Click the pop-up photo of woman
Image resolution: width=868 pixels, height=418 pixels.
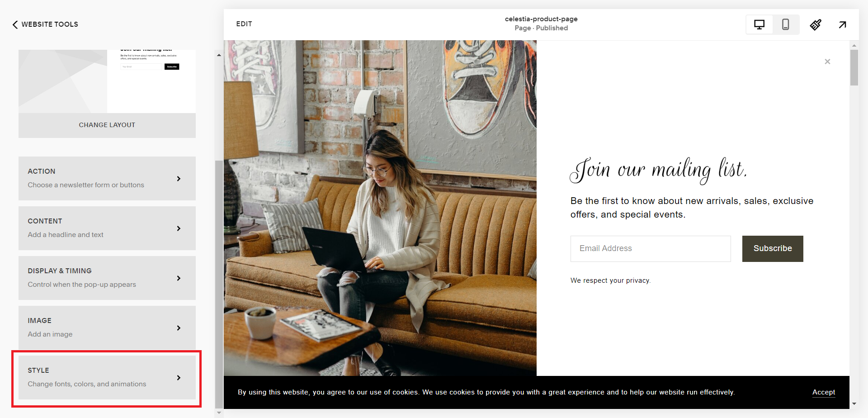coord(380,208)
